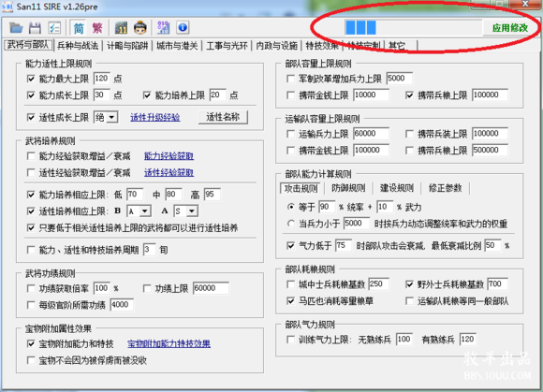Viewport: 543px width, 392px height.
Task: Open the 工事与光环 tab
Action: click(227, 46)
